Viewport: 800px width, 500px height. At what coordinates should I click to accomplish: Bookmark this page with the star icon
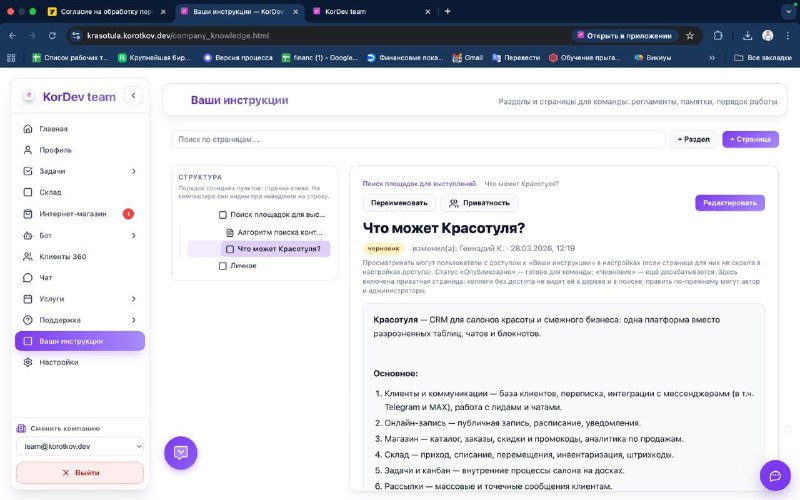[x=690, y=36]
